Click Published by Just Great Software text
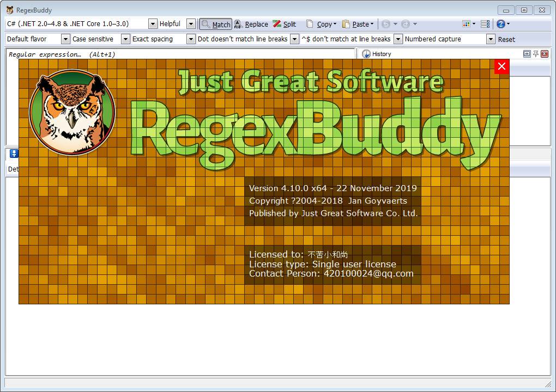 333,213
